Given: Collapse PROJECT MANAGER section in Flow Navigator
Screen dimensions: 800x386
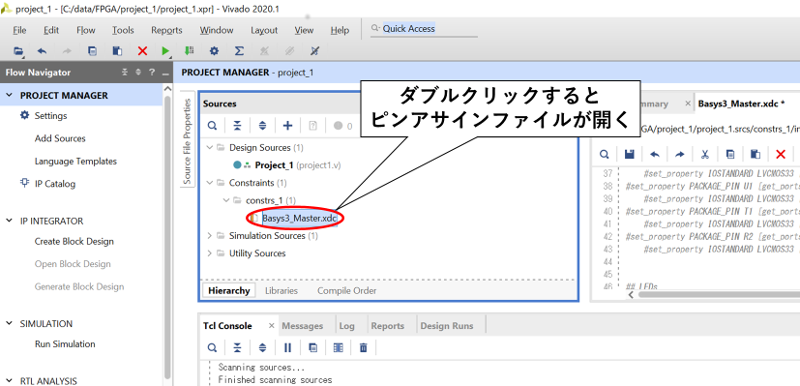Looking at the screenshot, I should pyautogui.click(x=9, y=95).
